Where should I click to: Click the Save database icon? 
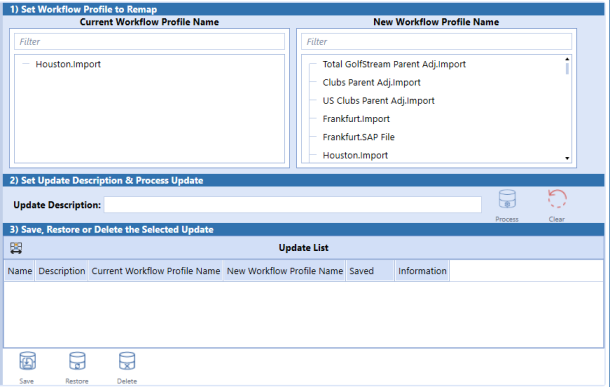click(x=27, y=361)
